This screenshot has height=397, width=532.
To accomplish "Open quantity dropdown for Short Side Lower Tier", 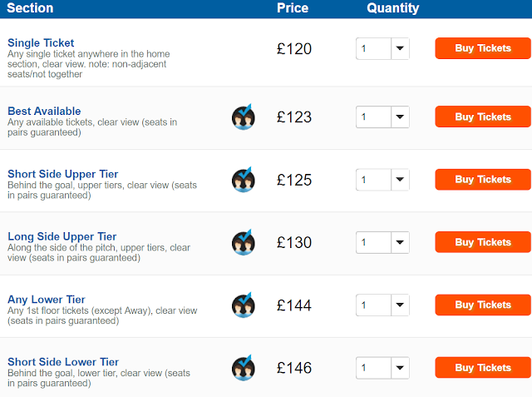I will [382, 368].
